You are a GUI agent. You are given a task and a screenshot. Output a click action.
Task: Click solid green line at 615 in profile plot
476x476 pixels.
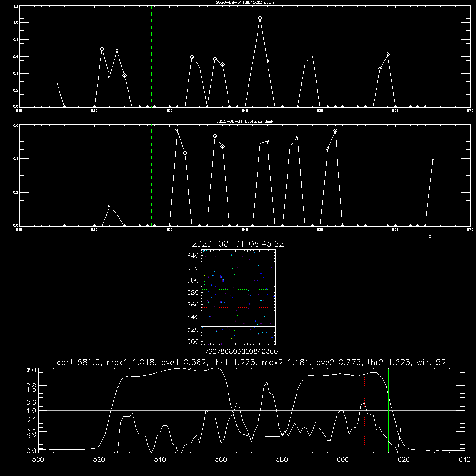coord(388,410)
